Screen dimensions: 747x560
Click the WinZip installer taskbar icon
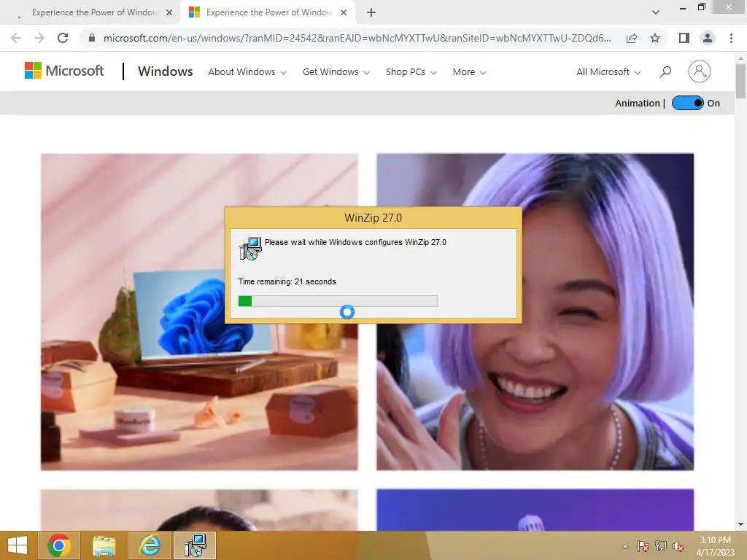pyautogui.click(x=195, y=545)
